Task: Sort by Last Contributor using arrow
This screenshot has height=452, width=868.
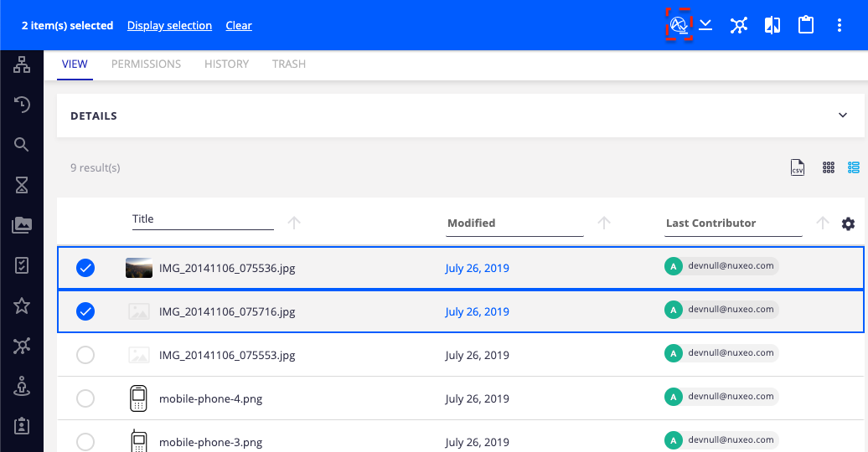Action: (823, 223)
